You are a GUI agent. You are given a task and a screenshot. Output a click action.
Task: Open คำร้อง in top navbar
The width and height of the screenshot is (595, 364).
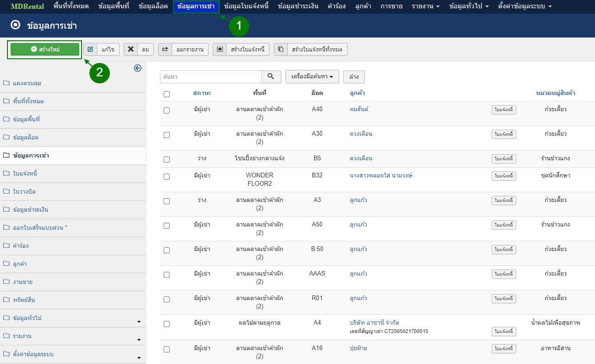[336, 6]
